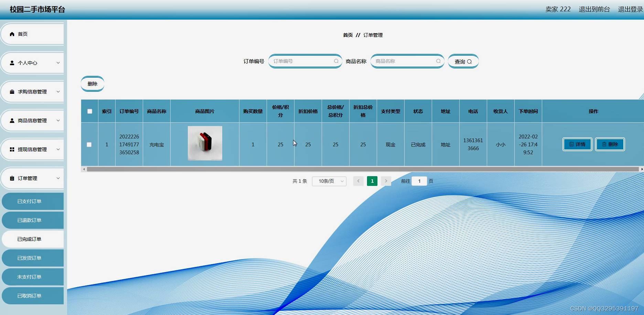The width and height of the screenshot is (644, 315).
Task: Click magnifier icon inside 订单编号 search field
Action: point(336,61)
